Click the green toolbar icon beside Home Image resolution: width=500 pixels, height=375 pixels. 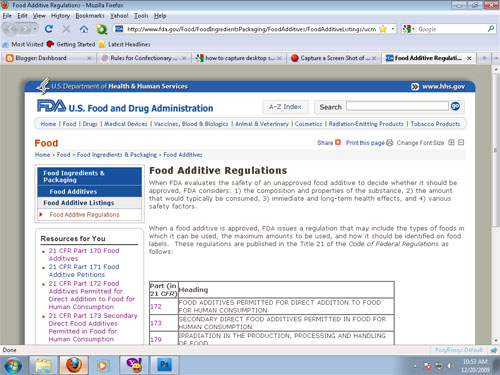click(x=102, y=29)
